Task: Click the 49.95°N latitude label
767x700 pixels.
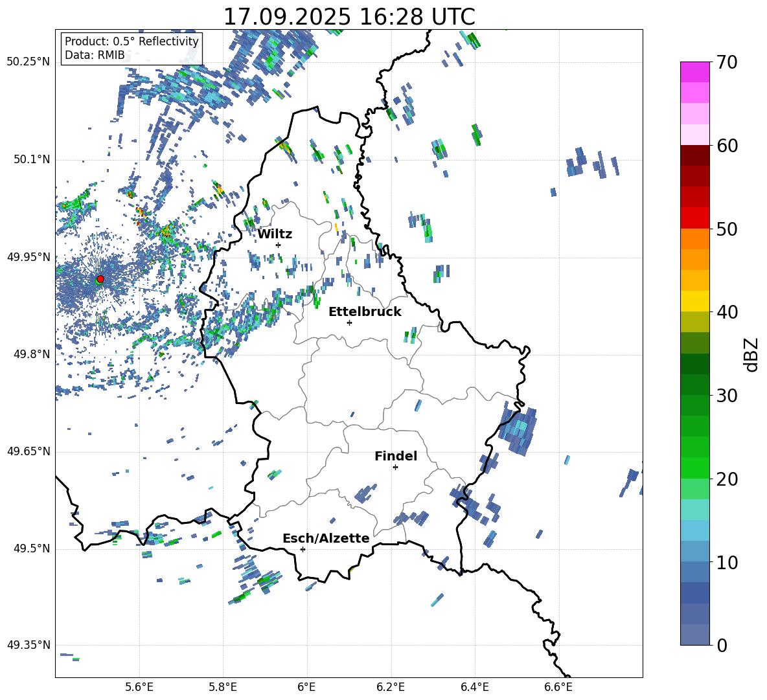Action: pos(29,256)
